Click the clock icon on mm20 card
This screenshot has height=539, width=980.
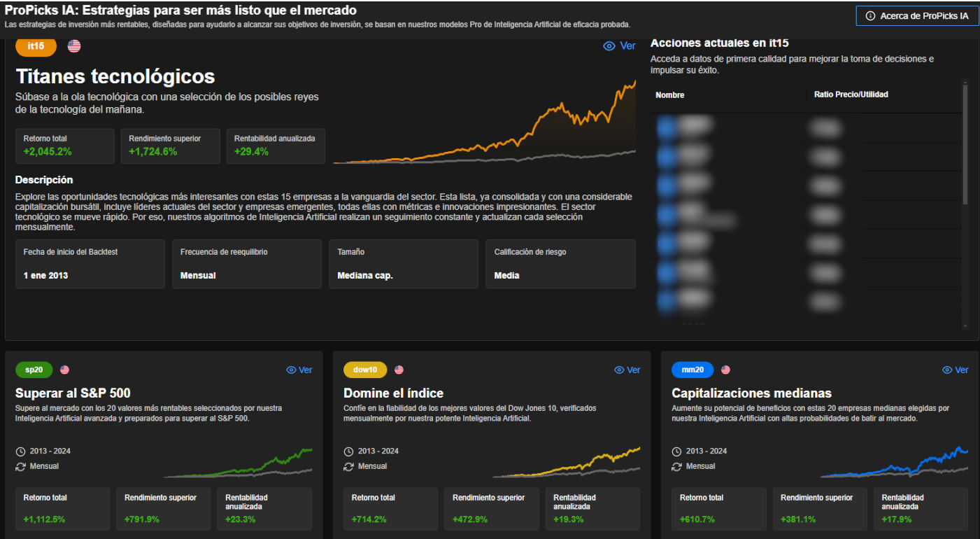(x=676, y=451)
